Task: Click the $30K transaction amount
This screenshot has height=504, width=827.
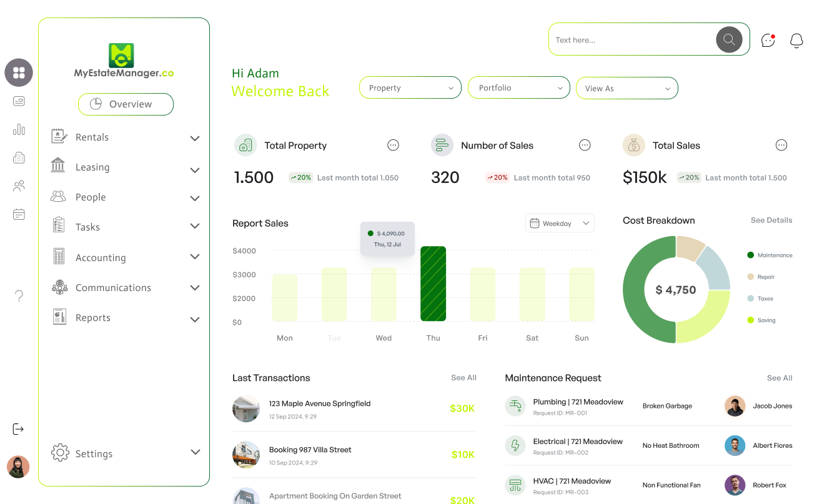Action: 462,408
